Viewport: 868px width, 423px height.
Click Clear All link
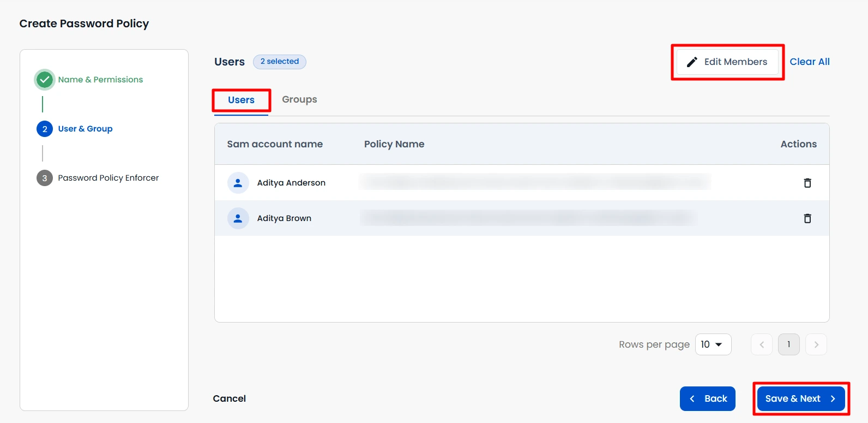click(x=810, y=62)
